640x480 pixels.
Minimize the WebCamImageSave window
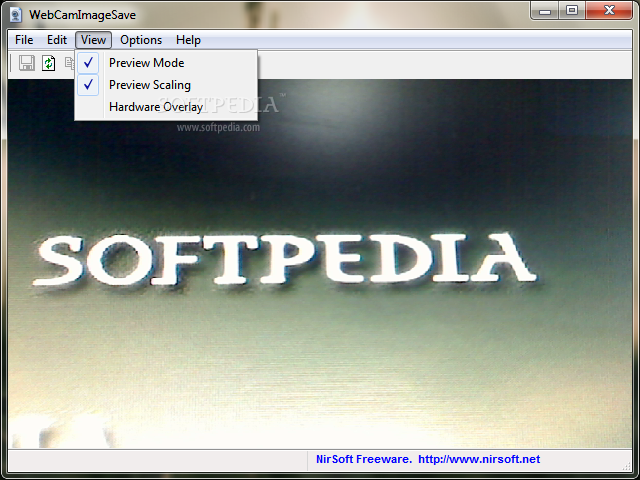[544, 11]
